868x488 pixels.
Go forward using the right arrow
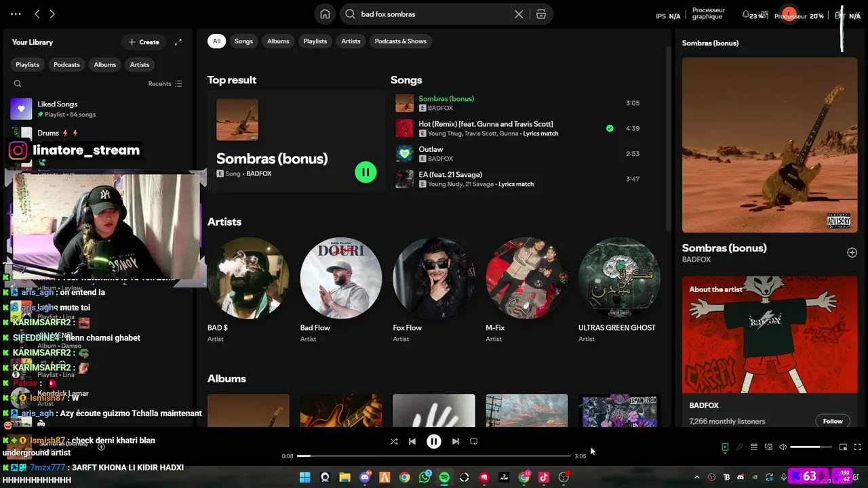pos(52,14)
